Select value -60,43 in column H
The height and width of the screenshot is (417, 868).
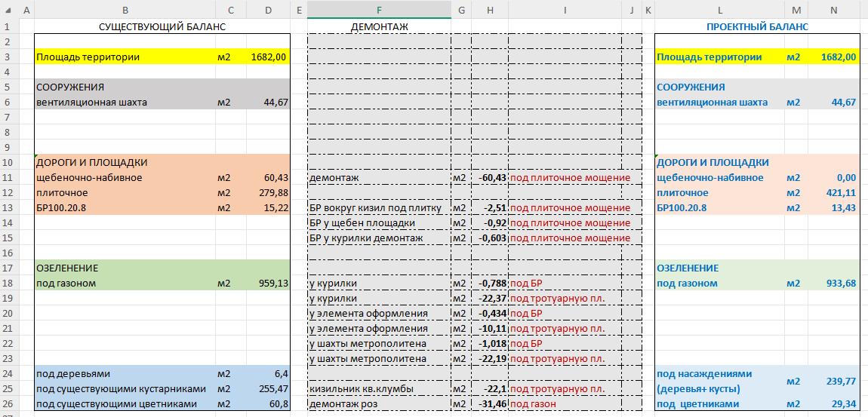(x=490, y=177)
